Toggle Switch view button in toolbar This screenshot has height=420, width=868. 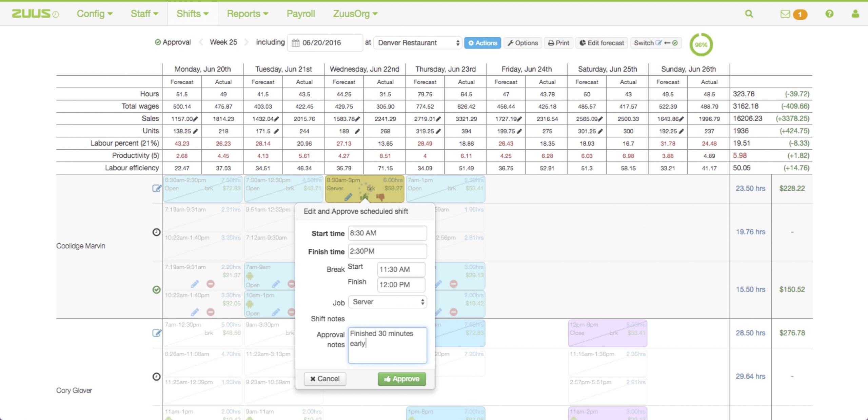pos(655,43)
